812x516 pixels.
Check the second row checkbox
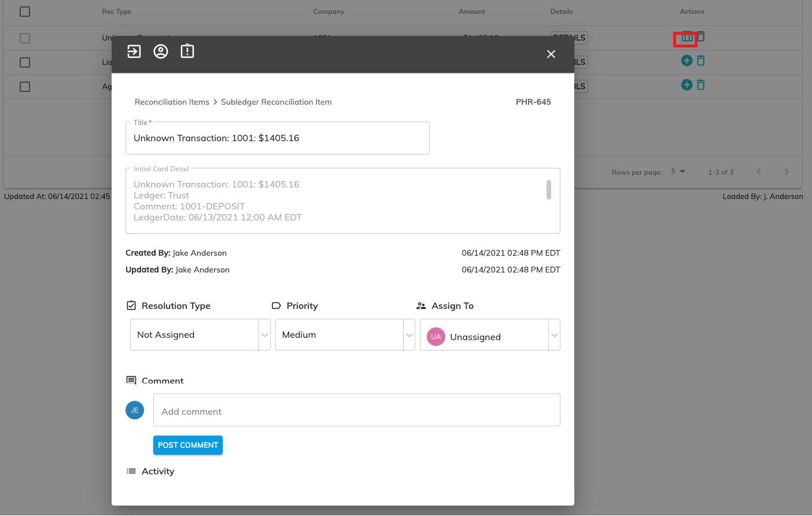click(x=25, y=62)
